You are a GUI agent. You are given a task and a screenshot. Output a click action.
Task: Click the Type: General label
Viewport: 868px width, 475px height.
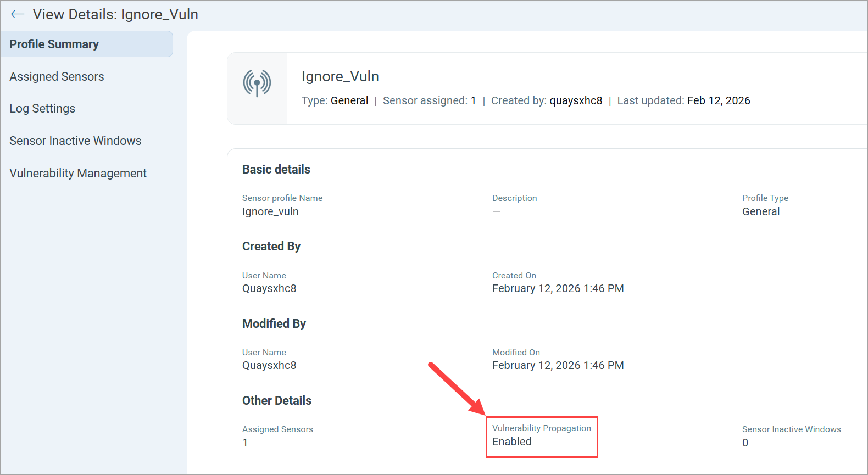pyautogui.click(x=335, y=100)
